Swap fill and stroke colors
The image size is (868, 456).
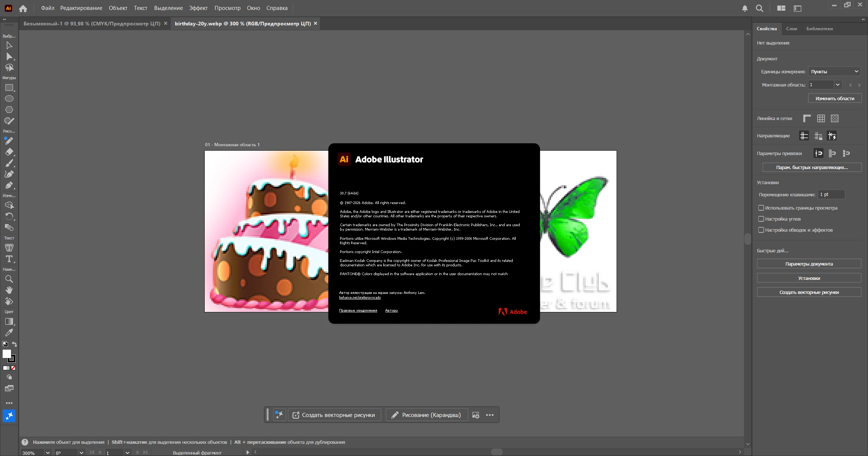click(x=14, y=344)
